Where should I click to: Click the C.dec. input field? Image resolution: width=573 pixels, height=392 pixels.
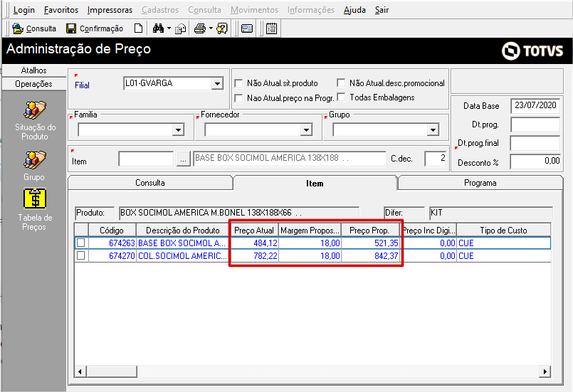pos(436,159)
